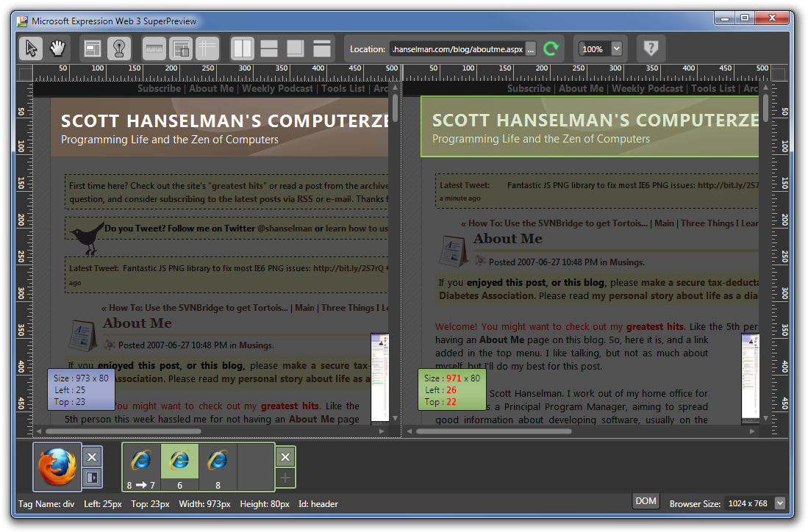
Task: Click Subscribe link in left pane
Action: (160, 89)
